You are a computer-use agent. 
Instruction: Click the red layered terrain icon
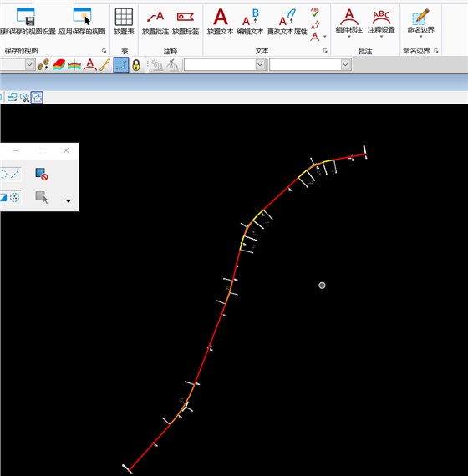click(59, 64)
